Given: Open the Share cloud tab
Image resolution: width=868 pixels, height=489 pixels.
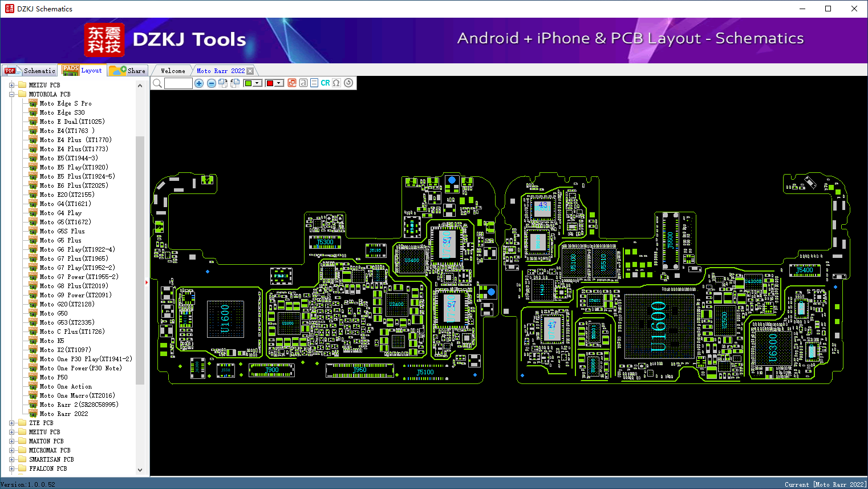Looking at the screenshot, I should (128, 71).
